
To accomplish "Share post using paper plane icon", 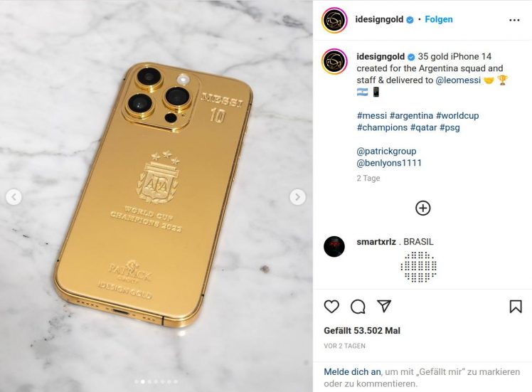I will point(384,306).
